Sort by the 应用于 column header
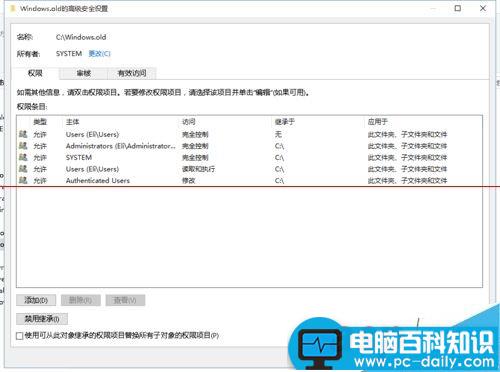This screenshot has width=500, height=372. click(x=378, y=122)
